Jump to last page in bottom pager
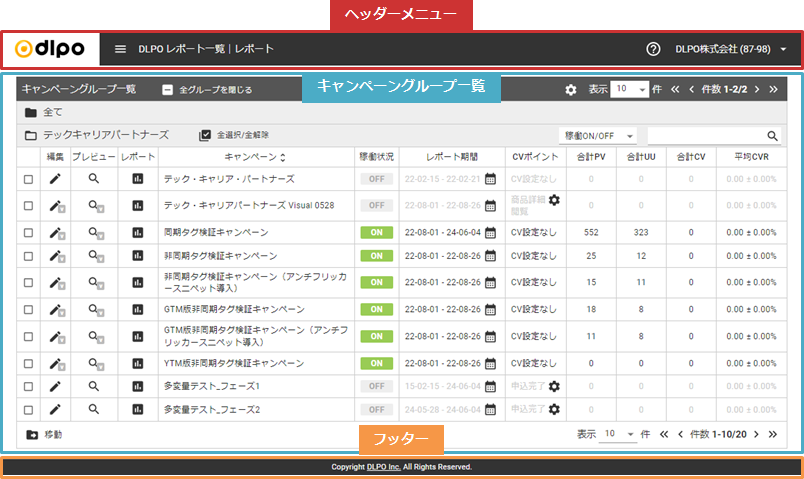 [773, 434]
